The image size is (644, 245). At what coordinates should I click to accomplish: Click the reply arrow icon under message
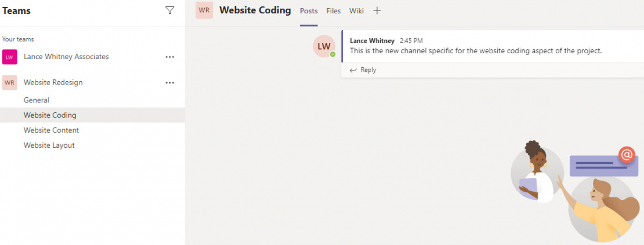[x=353, y=70]
